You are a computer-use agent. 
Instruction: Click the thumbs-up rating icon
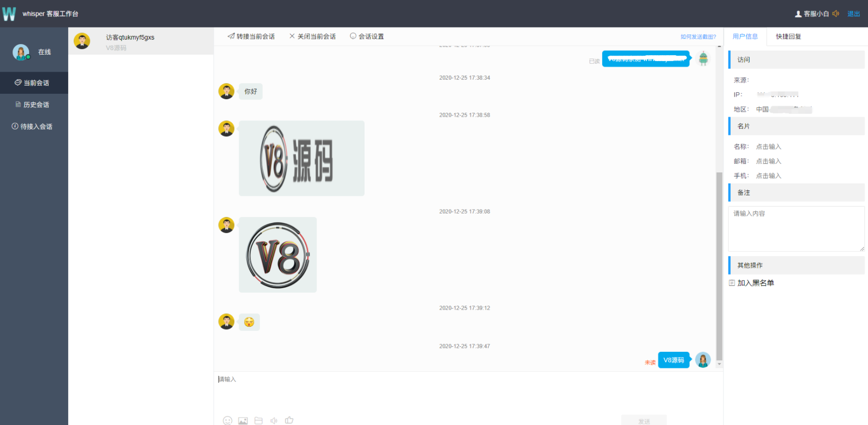[x=289, y=420]
